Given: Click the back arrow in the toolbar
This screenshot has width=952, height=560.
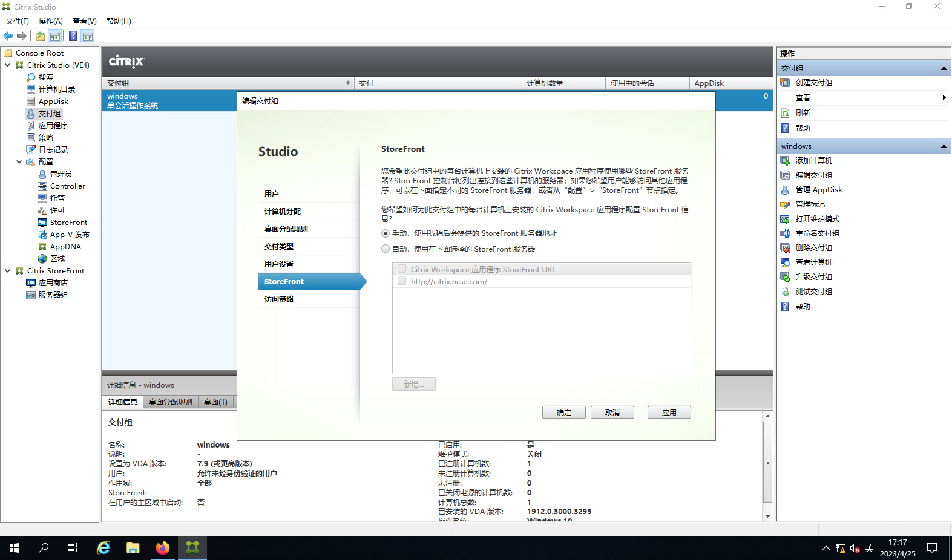Looking at the screenshot, I should (x=8, y=36).
